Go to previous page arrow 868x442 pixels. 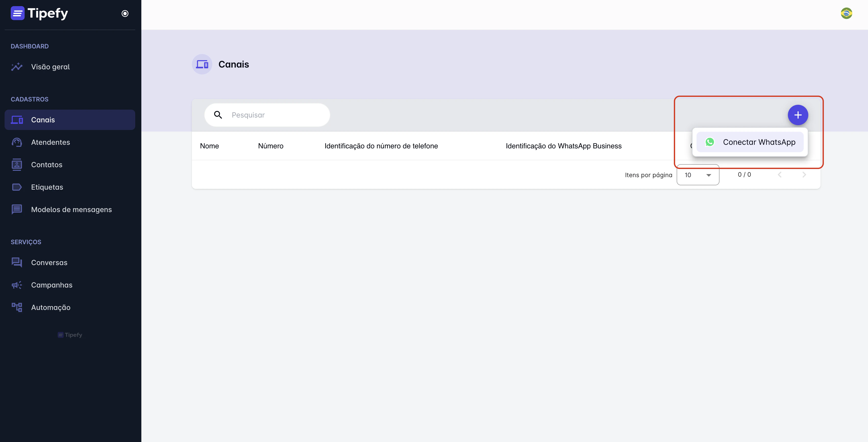click(x=779, y=175)
